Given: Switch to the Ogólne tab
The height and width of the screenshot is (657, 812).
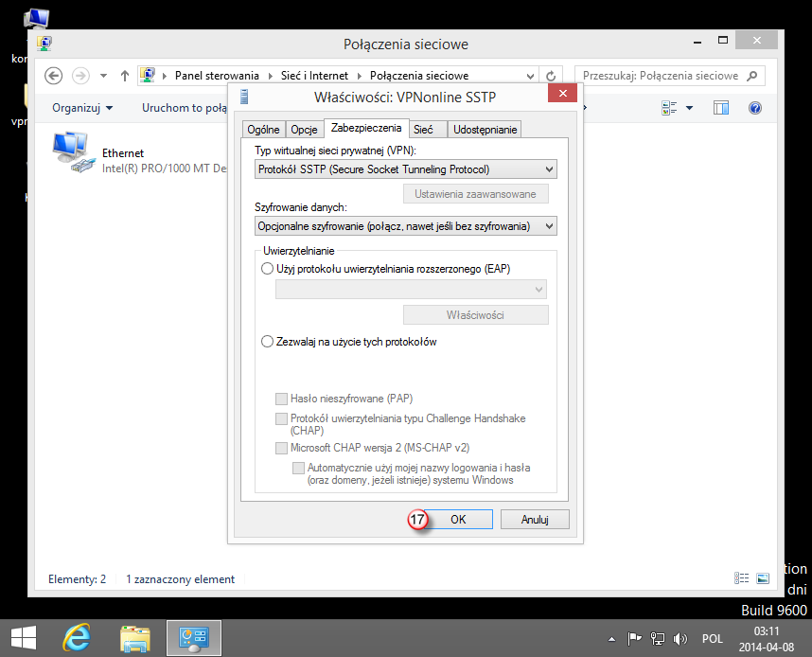Looking at the screenshot, I should (264, 130).
